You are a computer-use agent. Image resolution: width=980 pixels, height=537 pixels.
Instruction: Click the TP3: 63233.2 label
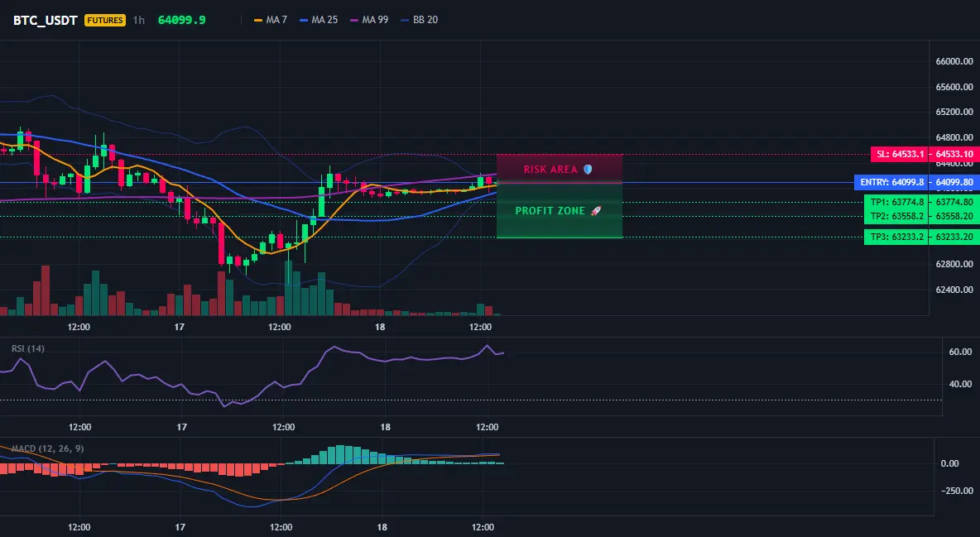tap(897, 237)
